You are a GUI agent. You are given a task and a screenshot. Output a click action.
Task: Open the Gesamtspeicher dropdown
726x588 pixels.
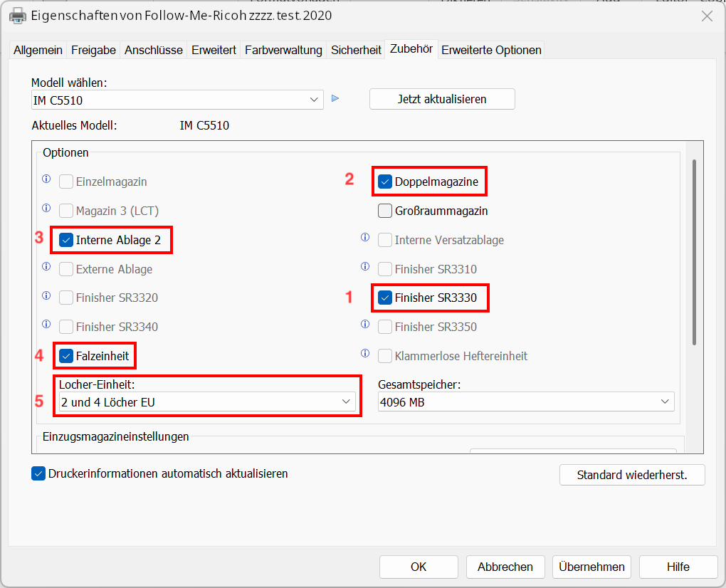pos(525,402)
